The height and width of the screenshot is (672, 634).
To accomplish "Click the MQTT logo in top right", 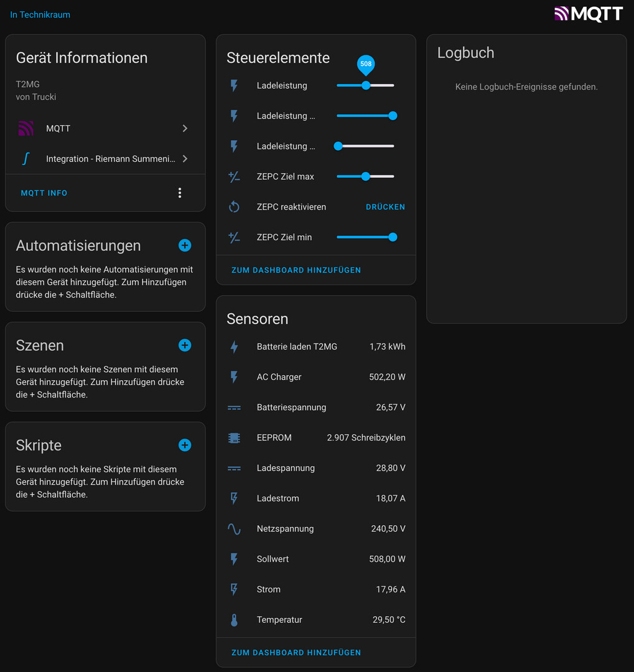I will pos(588,14).
